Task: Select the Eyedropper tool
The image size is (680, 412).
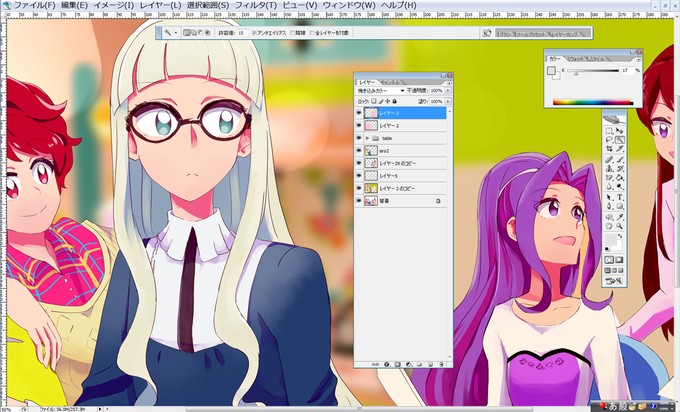Action: [620, 217]
